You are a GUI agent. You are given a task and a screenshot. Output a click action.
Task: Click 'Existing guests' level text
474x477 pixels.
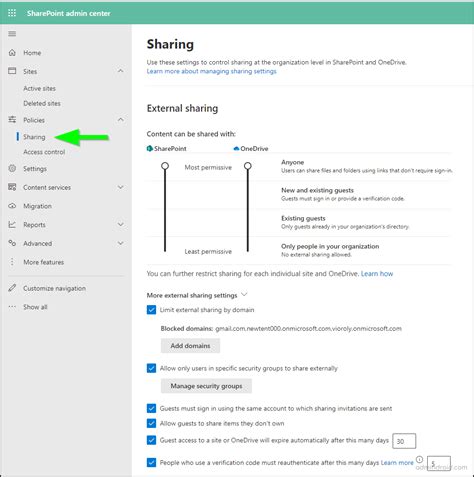(x=303, y=218)
